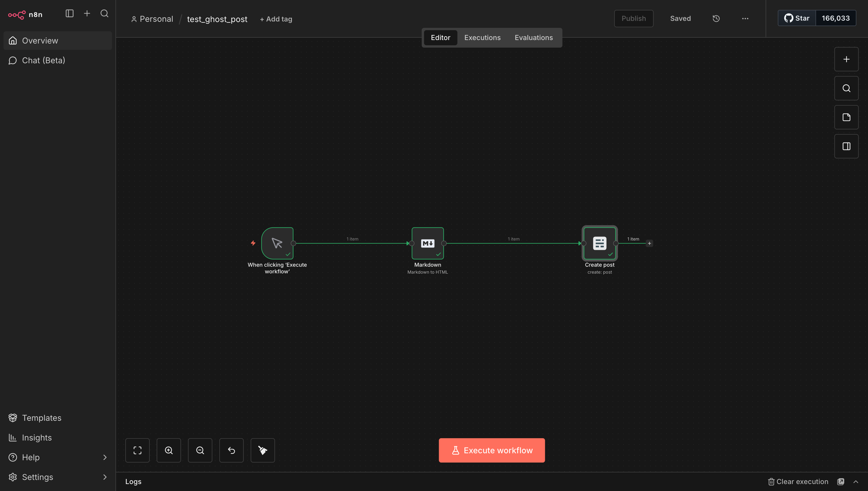Switch to the Executions tab
868x491 pixels.
482,38
